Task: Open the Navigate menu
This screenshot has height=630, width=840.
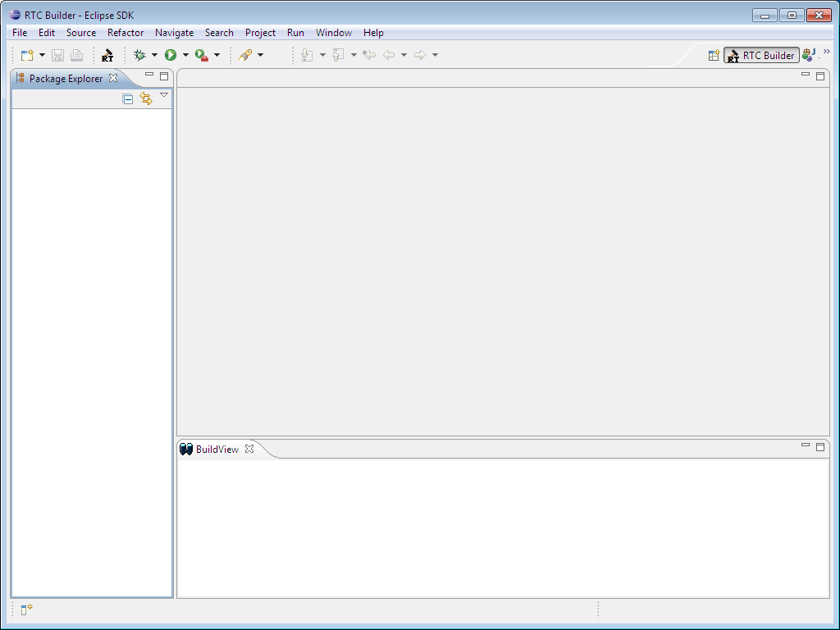Action: click(174, 33)
